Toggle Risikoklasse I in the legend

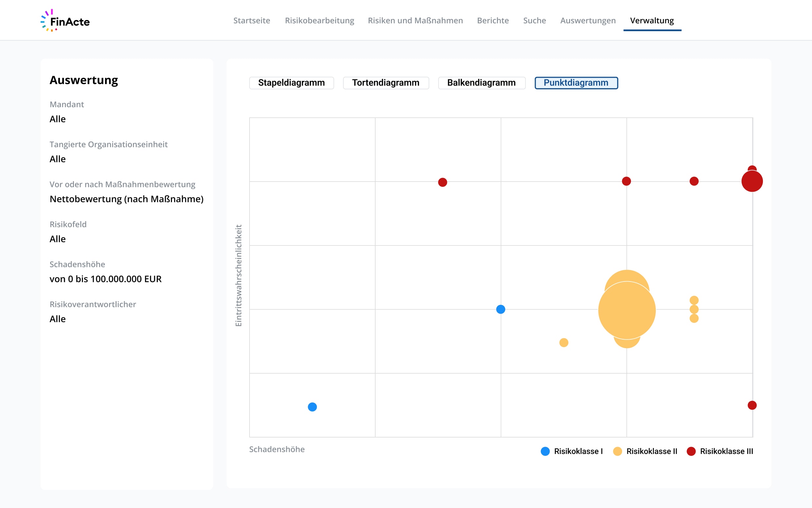(571, 451)
